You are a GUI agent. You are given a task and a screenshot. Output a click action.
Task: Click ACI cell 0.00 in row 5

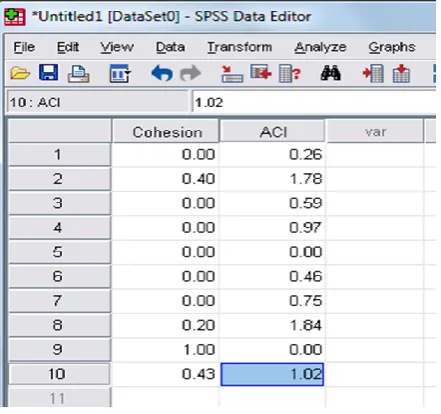pos(272,252)
